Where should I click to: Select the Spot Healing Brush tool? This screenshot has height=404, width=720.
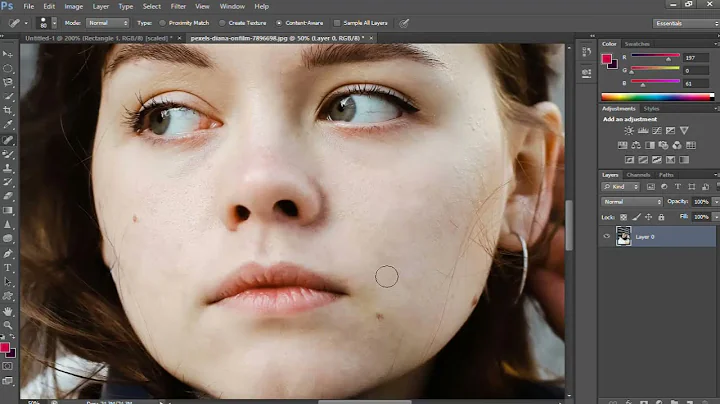pyautogui.click(x=8, y=140)
